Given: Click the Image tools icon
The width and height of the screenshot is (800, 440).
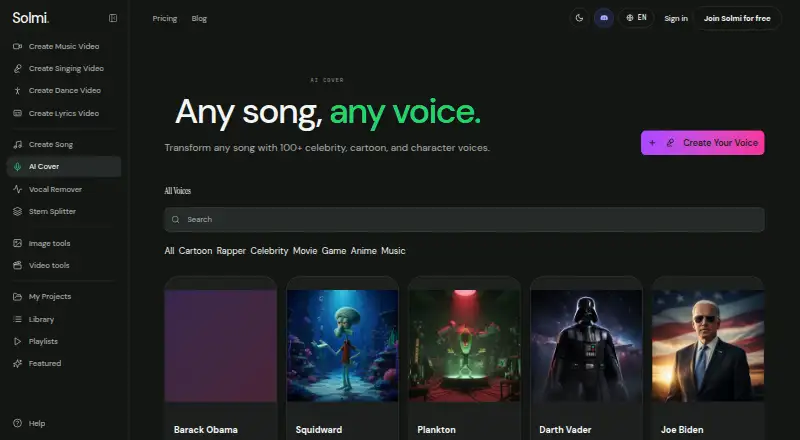Looking at the screenshot, I should [17, 243].
